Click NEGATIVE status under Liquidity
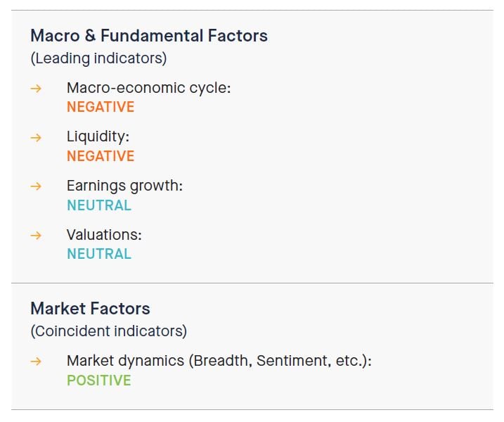 click(101, 156)
